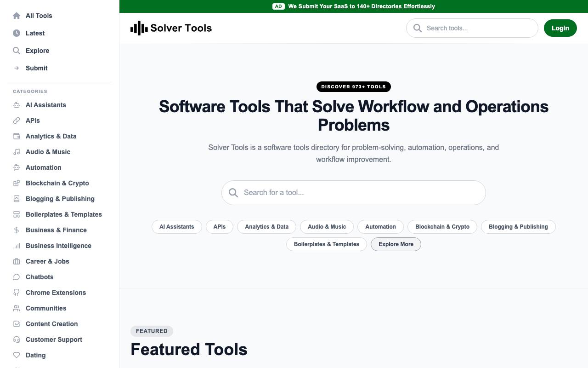Open the Communities sidebar category
The image size is (588, 368).
click(60, 308)
